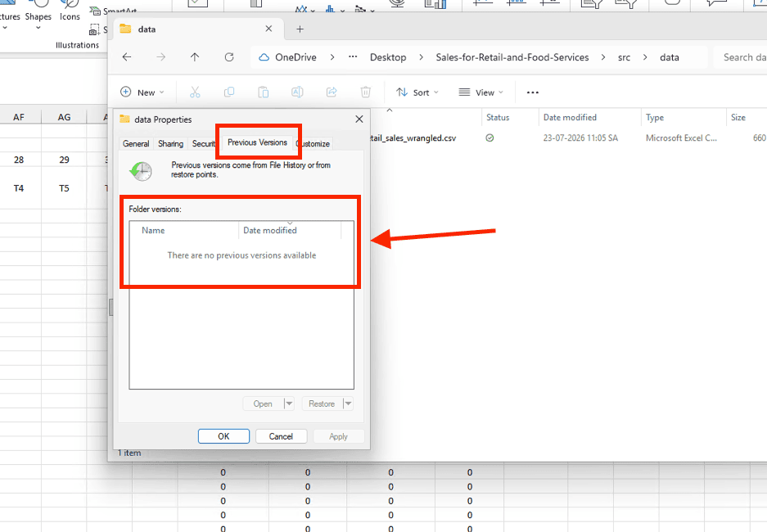Select the Excel cell containing T5
The image size is (767, 532).
64,188
